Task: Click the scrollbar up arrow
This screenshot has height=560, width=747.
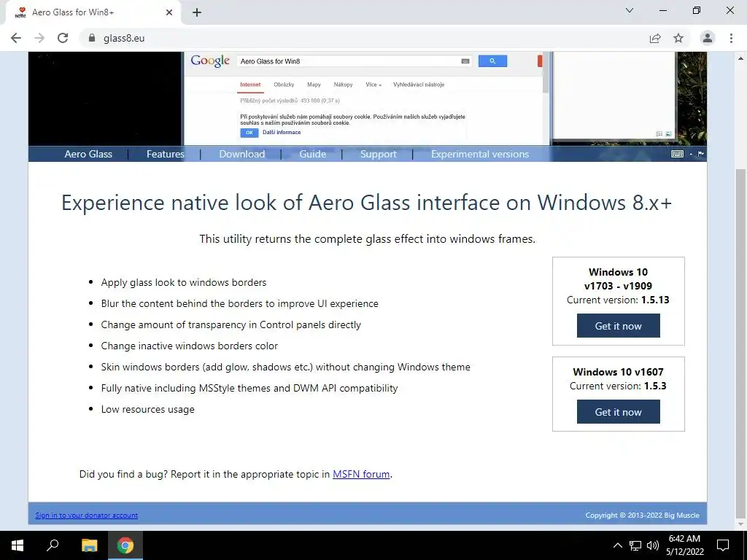Action: point(740,58)
